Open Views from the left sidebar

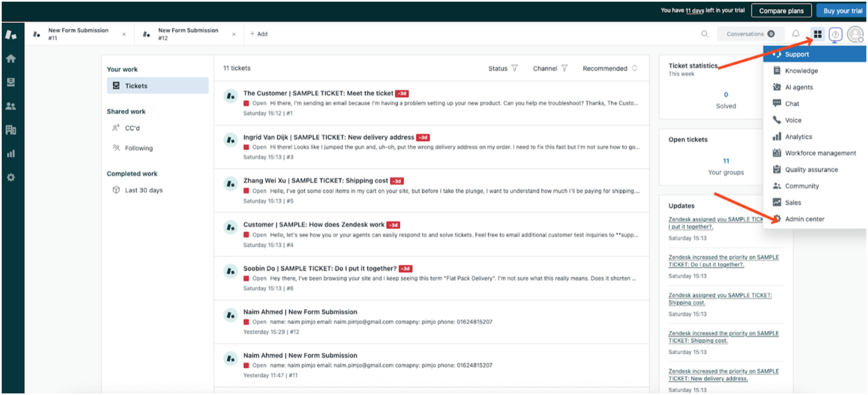click(11, 82)
